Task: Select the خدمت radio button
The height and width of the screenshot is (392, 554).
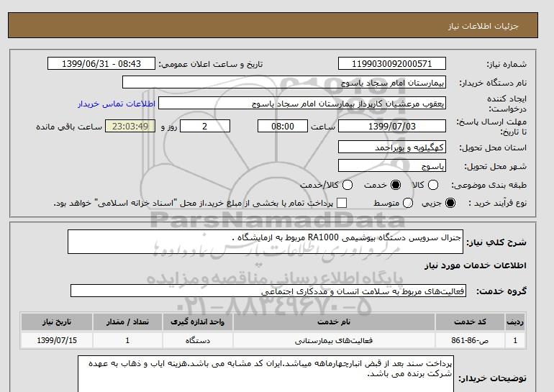Action: tap(396, 185)
